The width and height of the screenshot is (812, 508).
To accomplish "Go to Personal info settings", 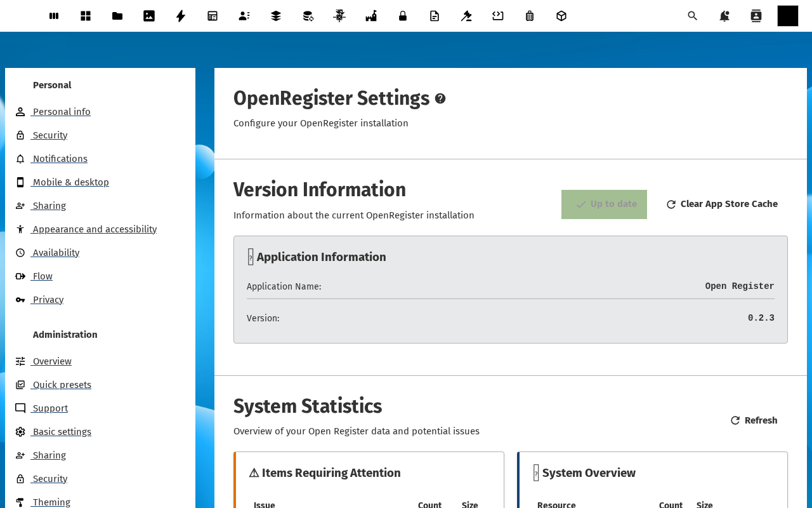I will pos(61,112).
